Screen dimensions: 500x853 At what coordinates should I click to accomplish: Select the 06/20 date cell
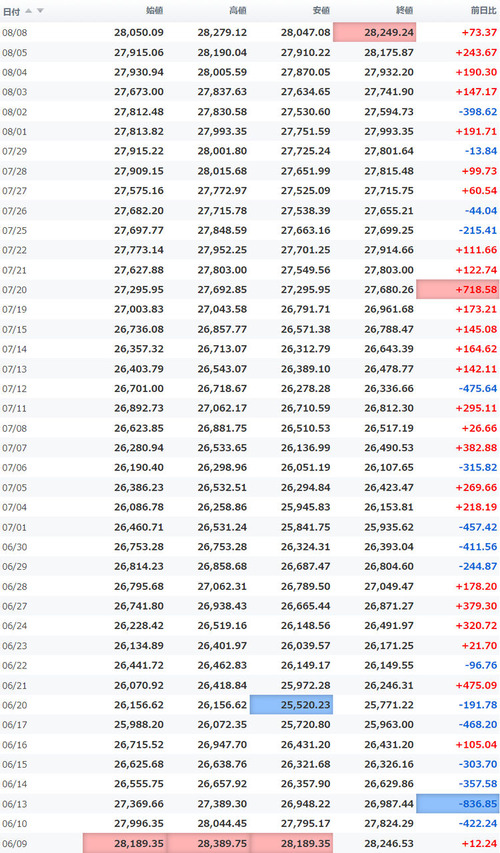click(15, 705)
